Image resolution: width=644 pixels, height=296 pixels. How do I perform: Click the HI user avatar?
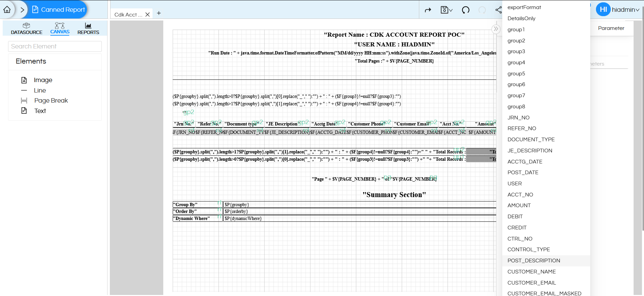603,9
